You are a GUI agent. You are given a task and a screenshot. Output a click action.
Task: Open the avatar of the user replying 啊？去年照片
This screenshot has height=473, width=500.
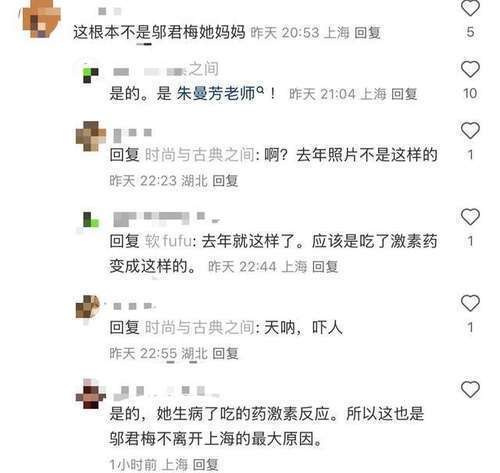point(91,136)
